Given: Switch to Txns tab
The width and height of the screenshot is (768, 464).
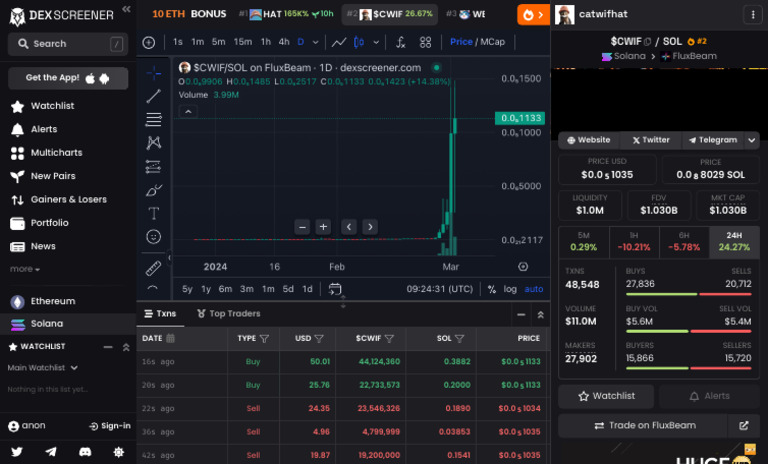Looking at the screenshot, I should [x=160, y=314].
